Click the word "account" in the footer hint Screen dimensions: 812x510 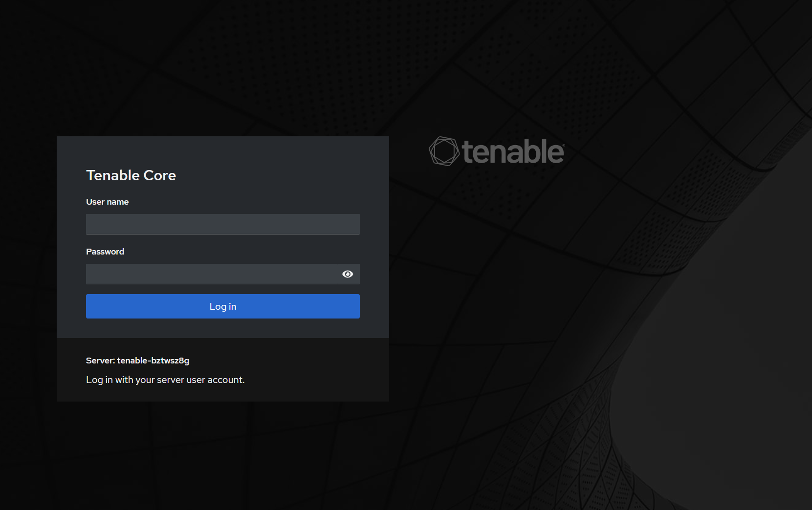[x=225, y=380]
